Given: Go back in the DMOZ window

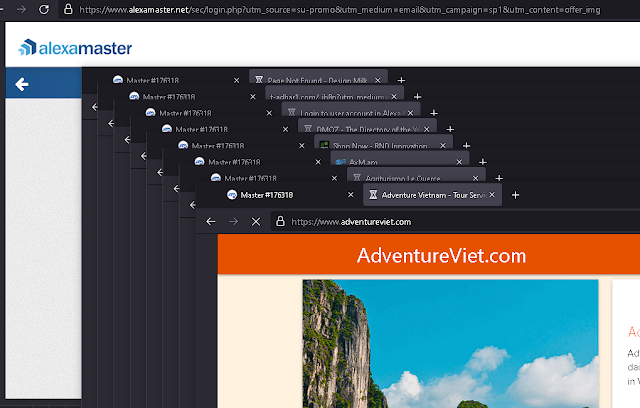Looking at the screenshot, I should 143,156.
